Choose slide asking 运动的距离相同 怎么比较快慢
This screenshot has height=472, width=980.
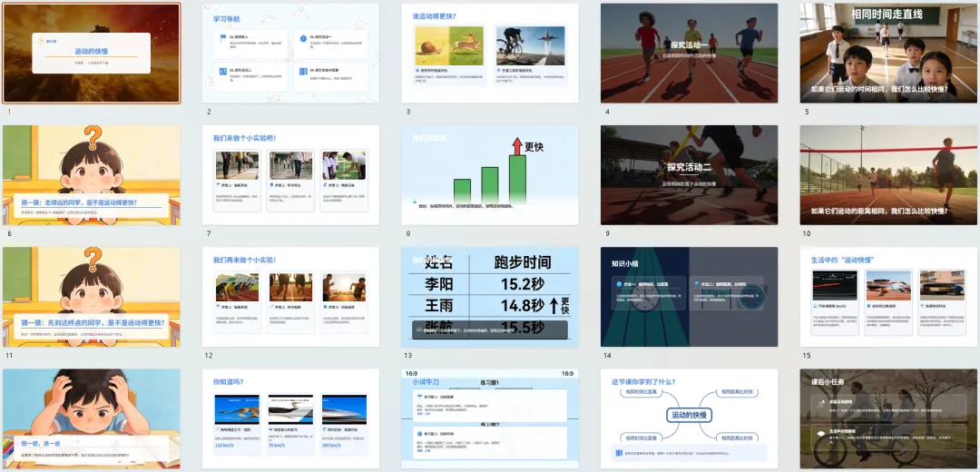888,175
